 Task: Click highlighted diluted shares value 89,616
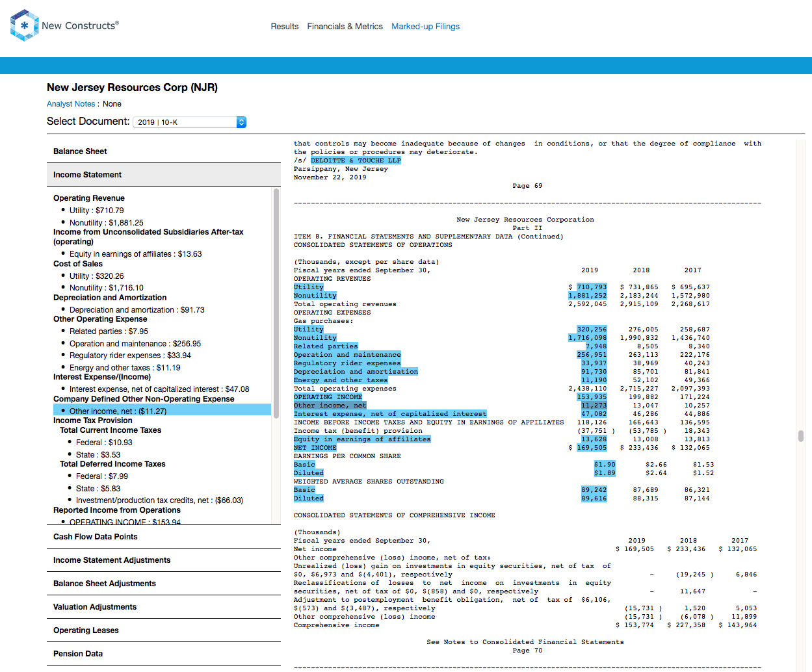tap(594, 498)
